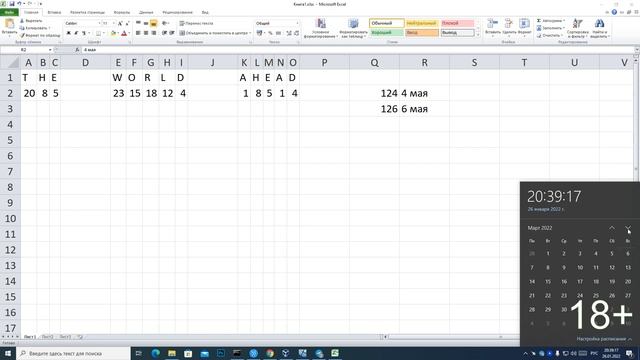Click the Save icon in Quick Access toolbar
Viewport: 640px width, 360px height.
pos(11,4)
